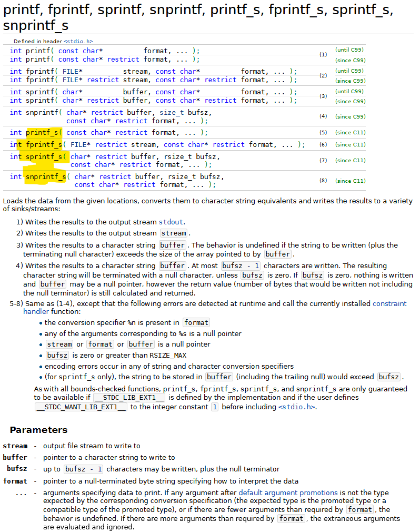Click the (6) overload number marker

click(x=323, y=144)
